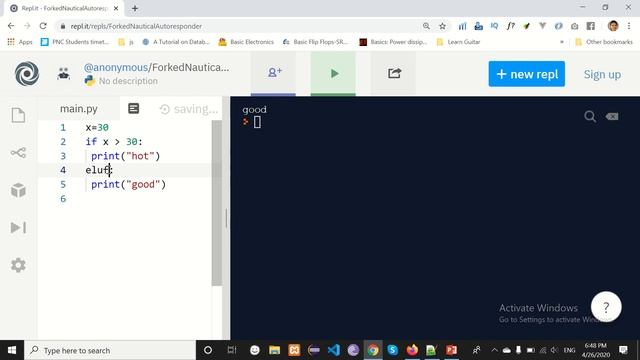Viewport: 640px width, 360px height.
Task: Open the help question mark button
Action: 606,307
